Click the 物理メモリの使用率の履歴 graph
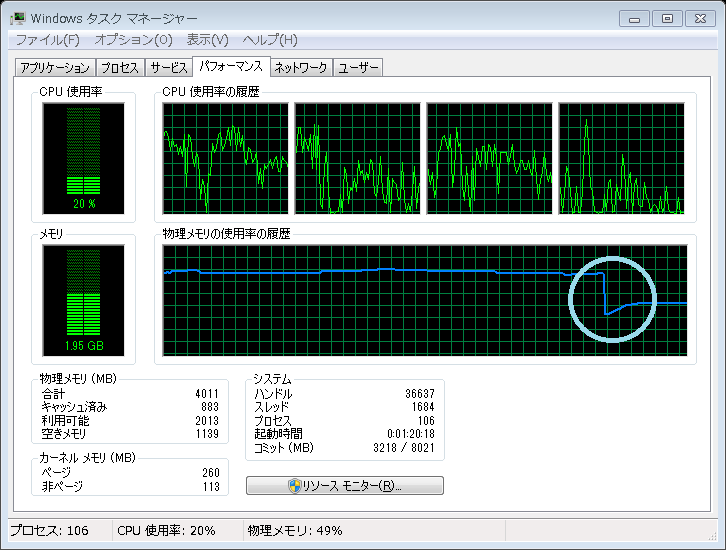 [x=425, y=300]
